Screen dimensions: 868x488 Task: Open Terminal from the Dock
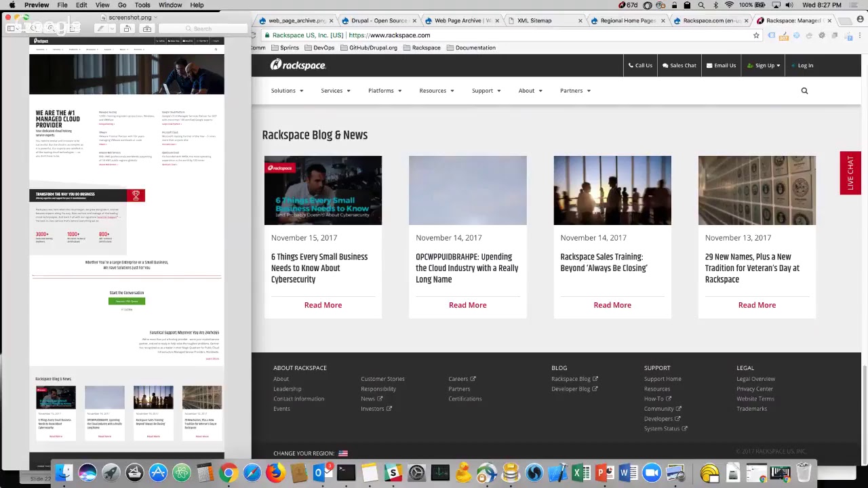(x=346, y=472)
